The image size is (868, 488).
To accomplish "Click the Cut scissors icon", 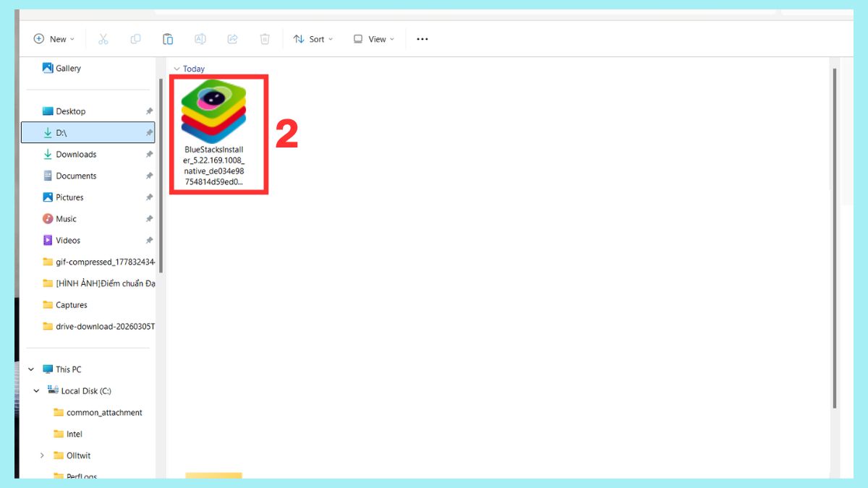I will [x=103, y=39].
